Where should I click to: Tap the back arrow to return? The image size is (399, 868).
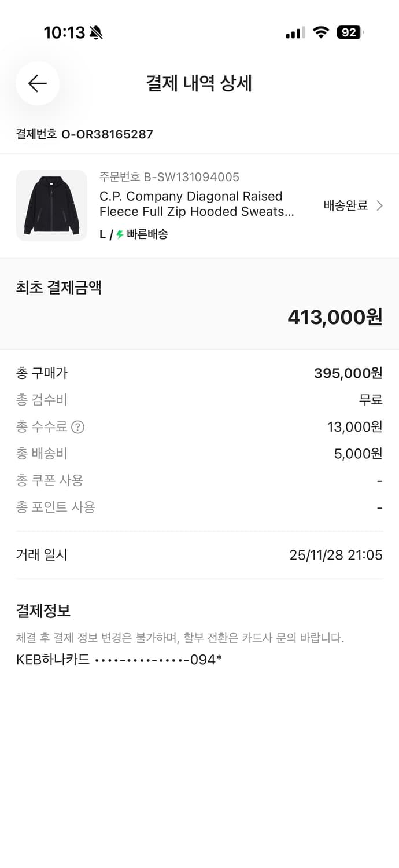tap(37, 83)
